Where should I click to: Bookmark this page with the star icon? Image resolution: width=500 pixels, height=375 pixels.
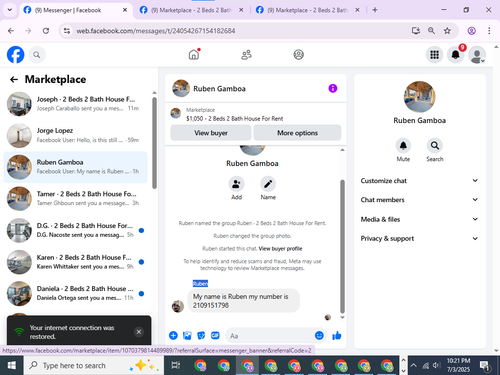(447, 31)
